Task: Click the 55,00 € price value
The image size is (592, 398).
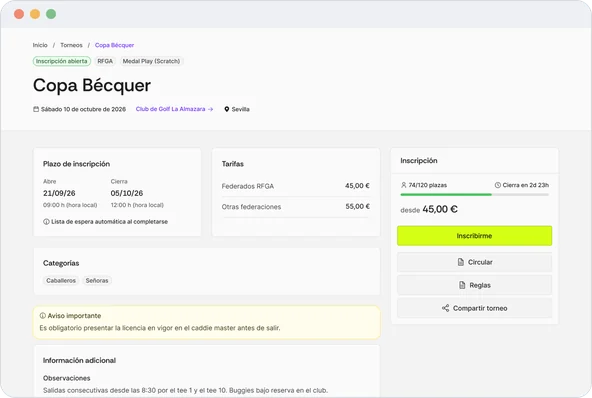Action: click(358, 206)
